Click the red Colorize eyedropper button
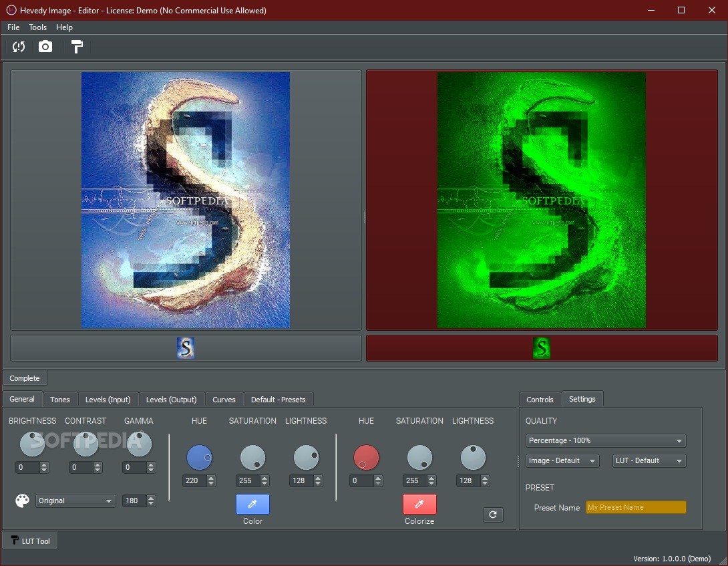The width and height of the screenshot is (728, 566). click(419, 505)
